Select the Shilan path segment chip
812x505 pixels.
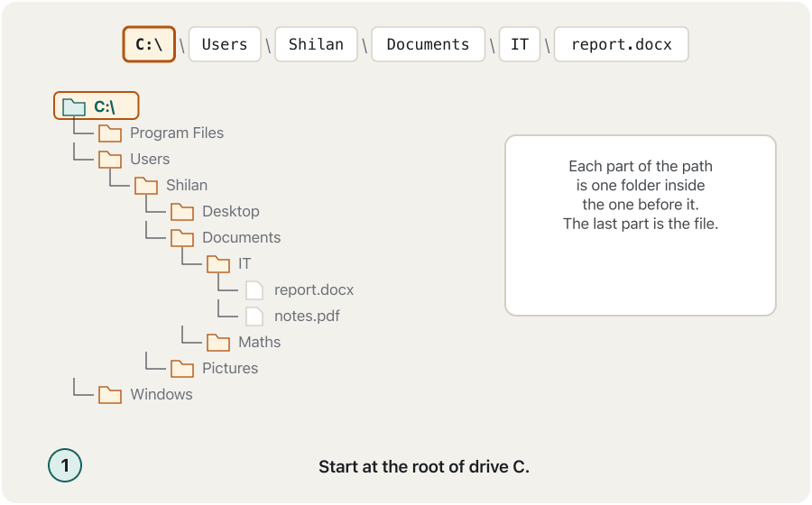(316, 44)
